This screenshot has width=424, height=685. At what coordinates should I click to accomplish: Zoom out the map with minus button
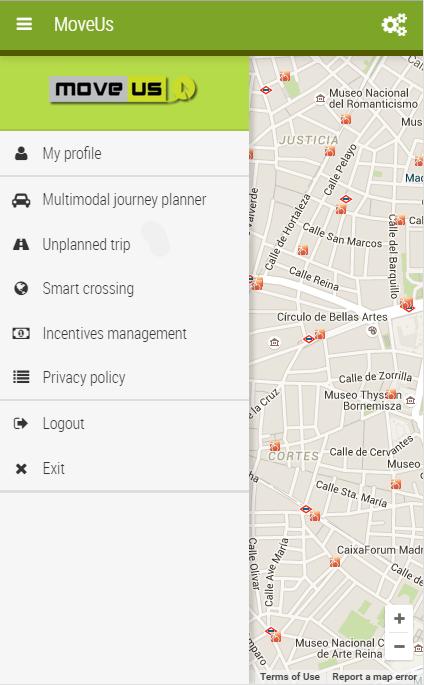tap(399, 646)
